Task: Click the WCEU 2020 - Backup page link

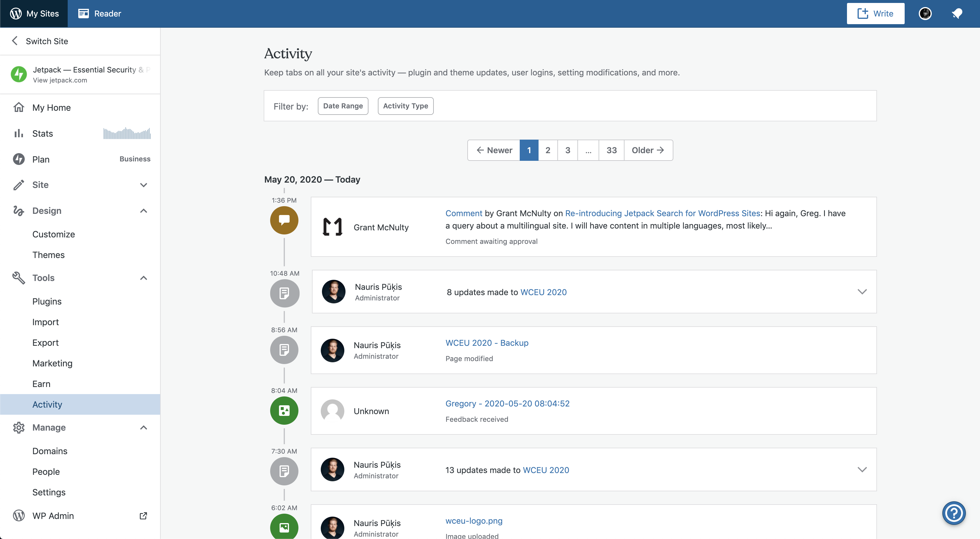Action: (487, 343)
